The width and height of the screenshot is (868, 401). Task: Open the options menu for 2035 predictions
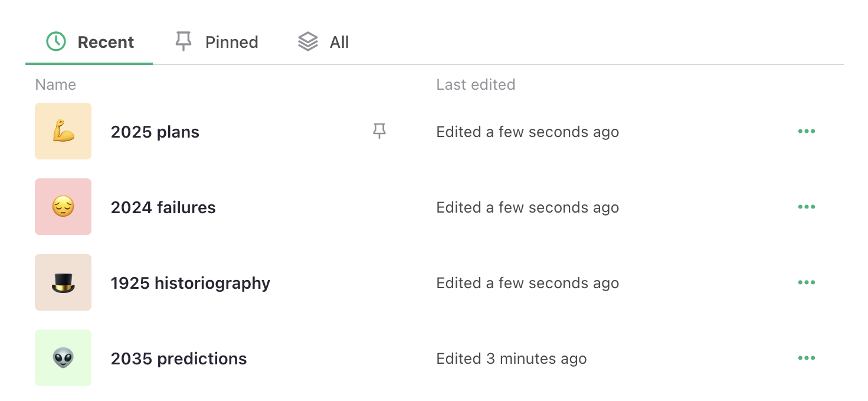[806, 358]
